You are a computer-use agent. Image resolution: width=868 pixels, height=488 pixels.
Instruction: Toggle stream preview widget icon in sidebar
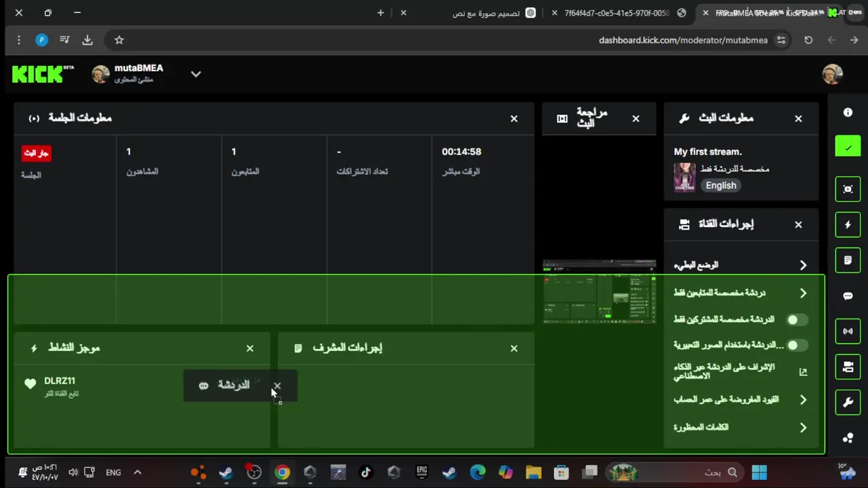[x=848, y=189]
